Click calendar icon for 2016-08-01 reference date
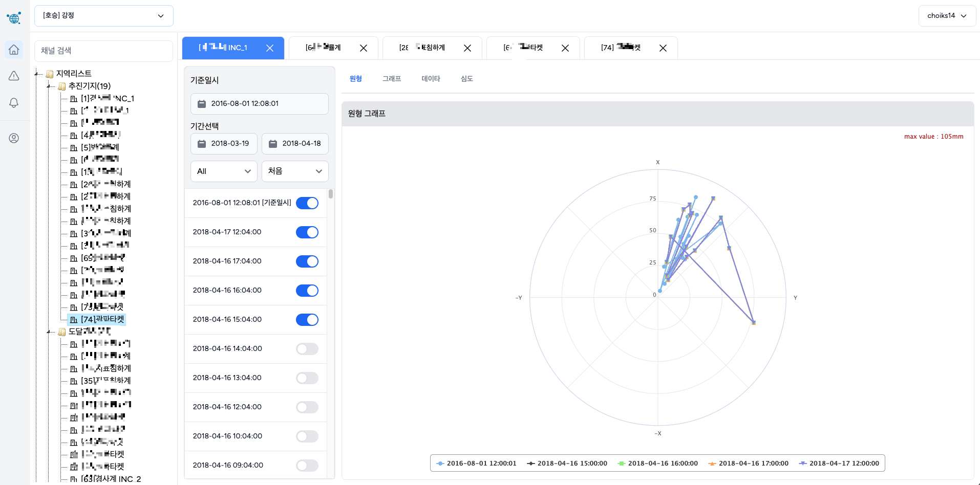980x485 pixels. point(202,104)
